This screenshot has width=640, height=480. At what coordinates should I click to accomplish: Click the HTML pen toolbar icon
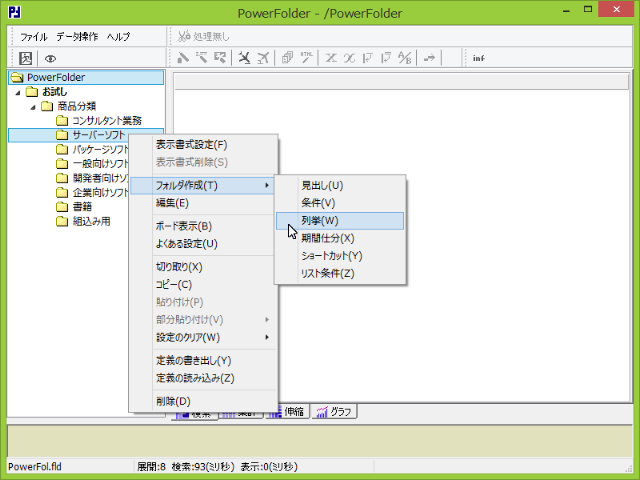pyautogui.click(x=307, y=58)
